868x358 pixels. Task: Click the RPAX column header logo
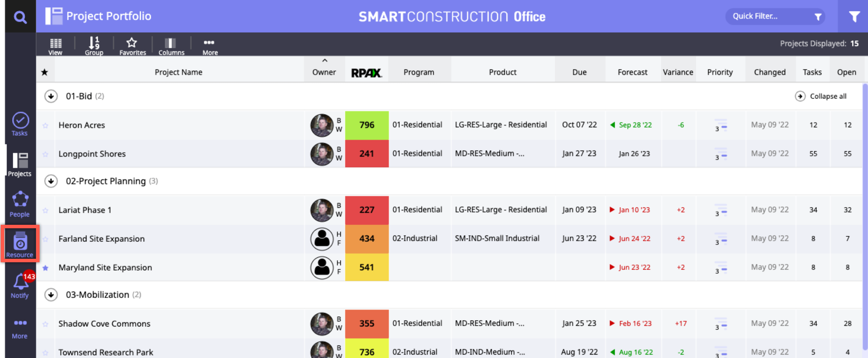pyautogui.click(x=366, y=73)
